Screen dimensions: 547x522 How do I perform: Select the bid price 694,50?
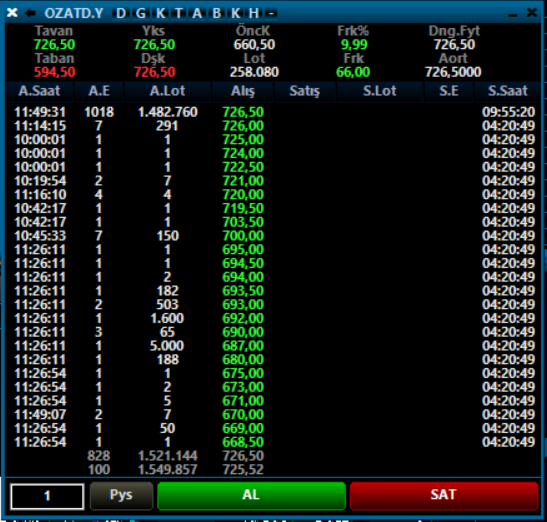[x=243, y=263]
